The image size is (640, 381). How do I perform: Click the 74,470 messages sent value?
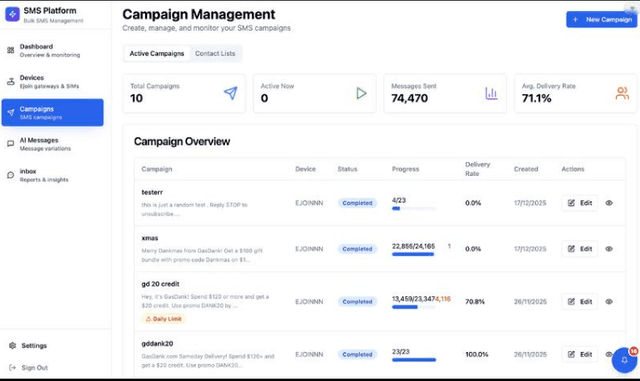point(409,98)
